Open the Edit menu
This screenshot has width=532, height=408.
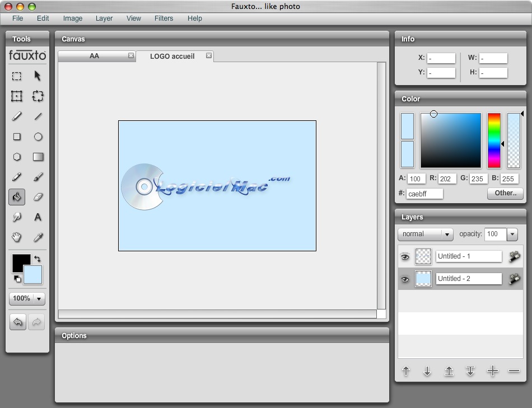43,18
